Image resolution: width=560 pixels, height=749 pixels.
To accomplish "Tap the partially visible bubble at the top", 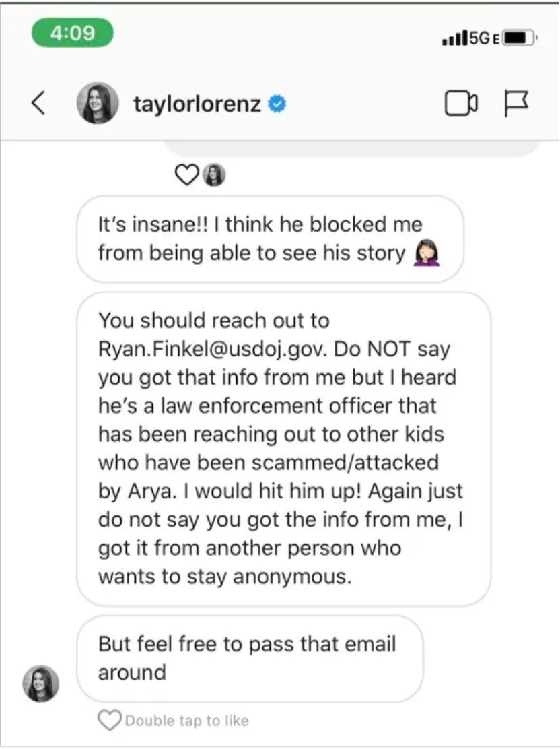I will pyautogui.click(x=350, y=149).
